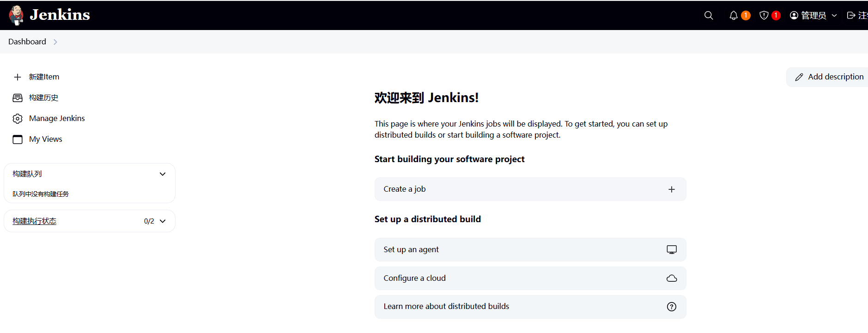Click the monitor icon on Set up an agent
Viewport: 868px width, 333px height.
pos(672,250)
